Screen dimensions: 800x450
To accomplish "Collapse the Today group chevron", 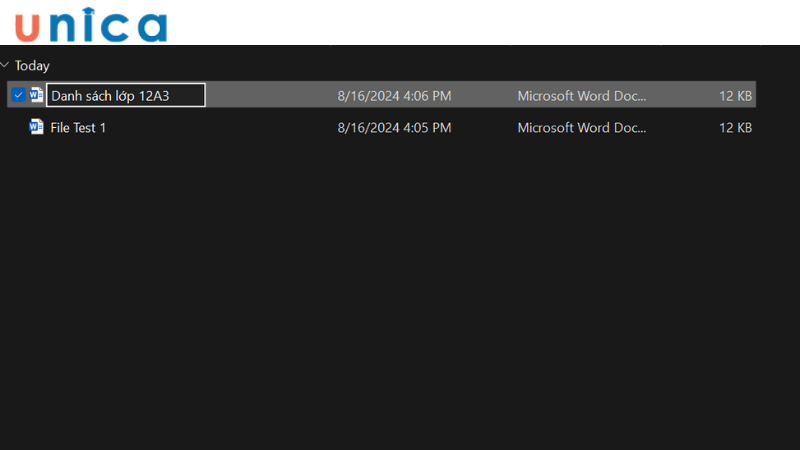I will tap(6, 65).
